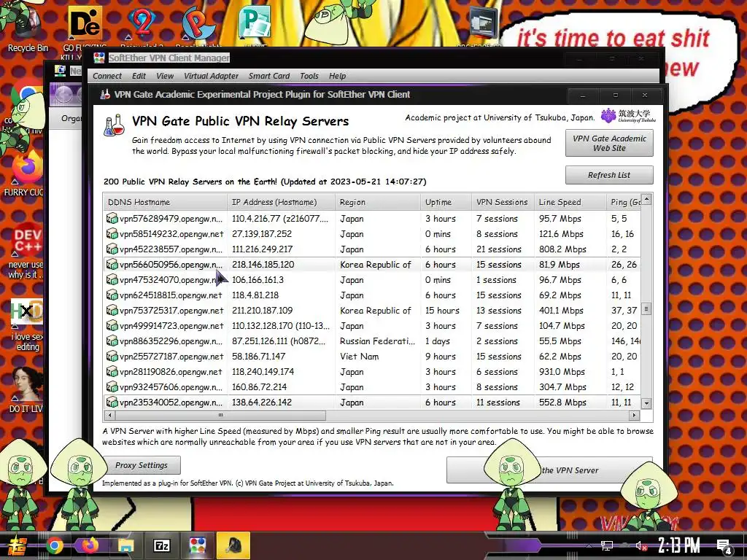
Task: Click Viet Nam region cell
Action: [x=359, y=356]
